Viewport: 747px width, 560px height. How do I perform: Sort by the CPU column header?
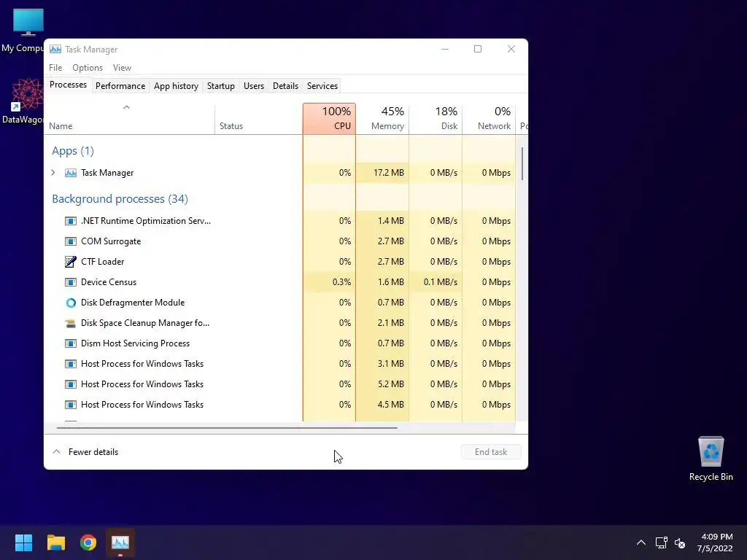point(329,119)
